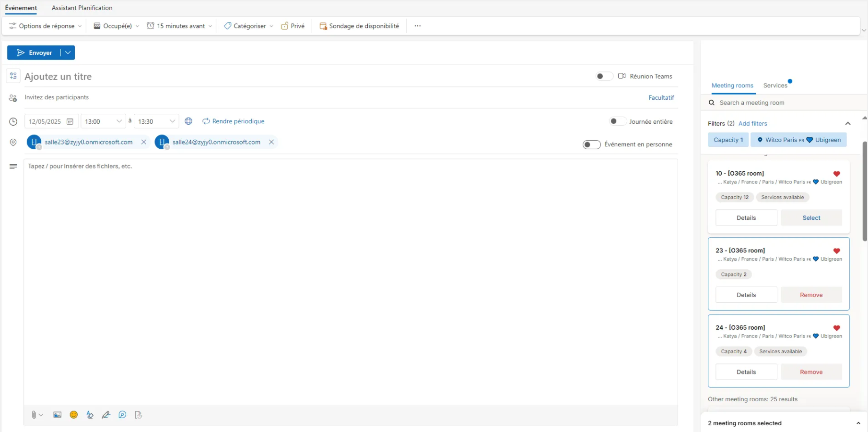Click the event type icon beside title

point(13,76)
